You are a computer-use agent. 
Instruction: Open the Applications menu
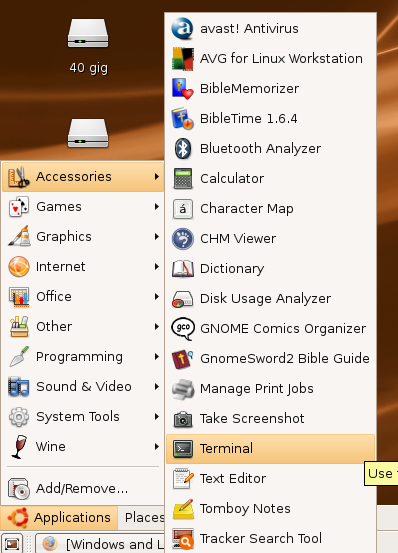coord(59,518)
